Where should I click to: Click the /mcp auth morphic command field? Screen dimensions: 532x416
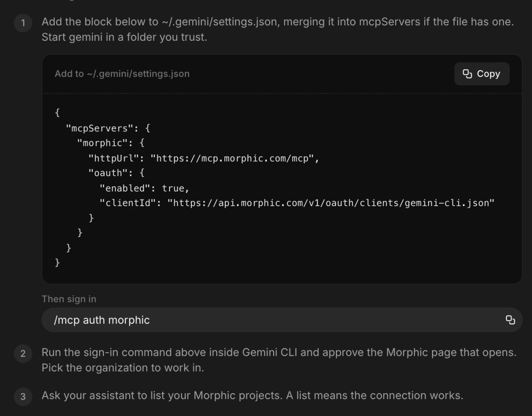click(282, 320)
